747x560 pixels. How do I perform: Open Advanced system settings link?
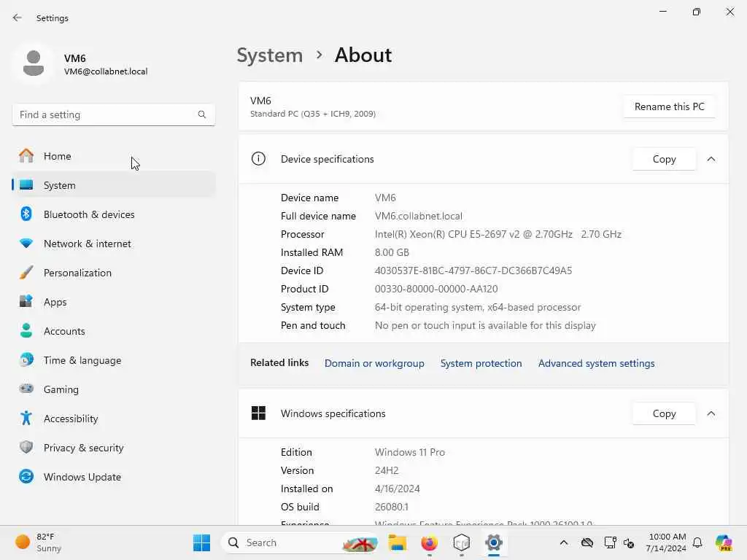(596, 363)
